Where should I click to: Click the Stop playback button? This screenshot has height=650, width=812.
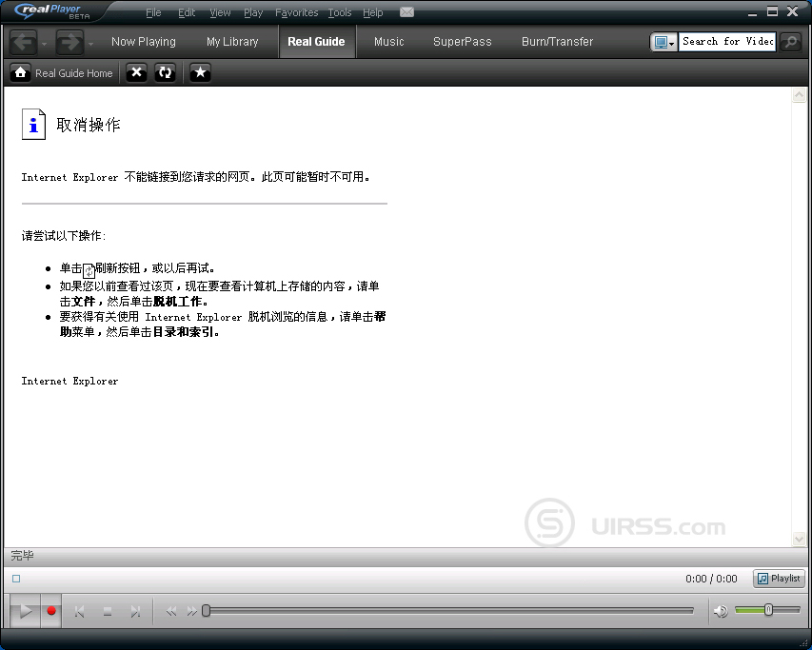[x=108, y=612]
